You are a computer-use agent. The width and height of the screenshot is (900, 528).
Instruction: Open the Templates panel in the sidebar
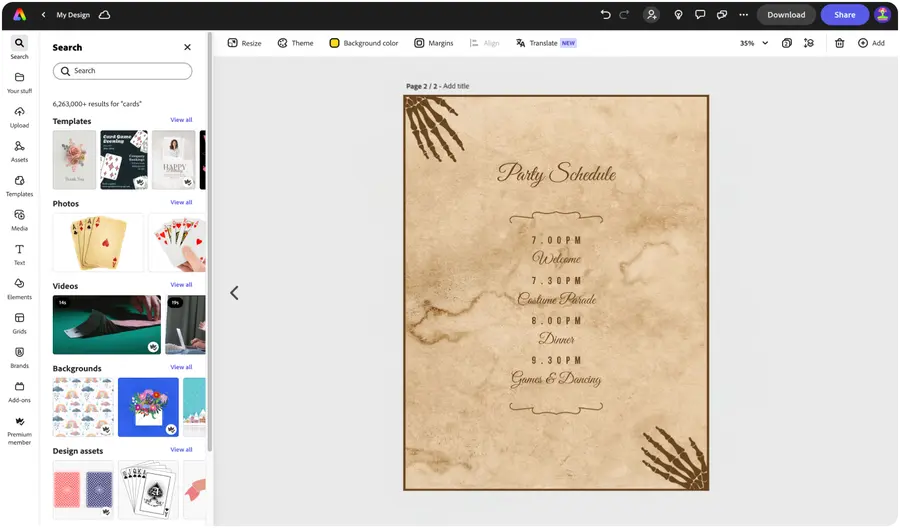click(x=20, y=186)
